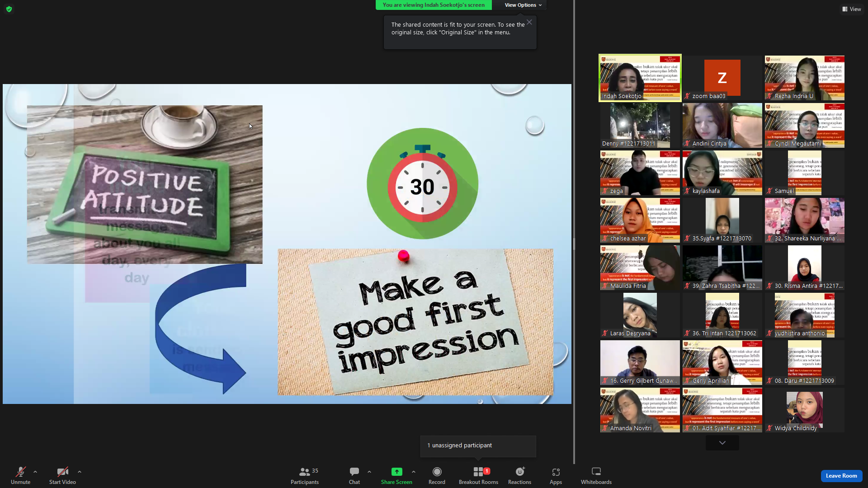Open the Reactions menu

(x=519, y=475)
